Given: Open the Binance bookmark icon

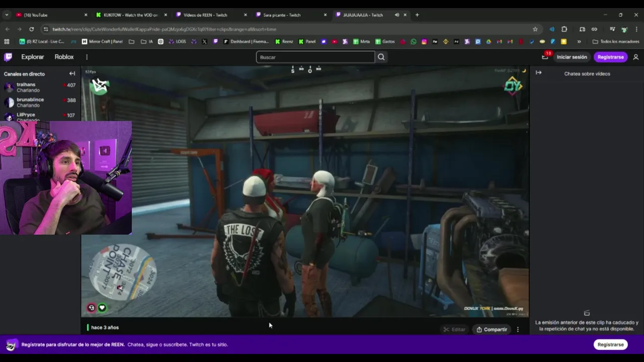Looking at the screenshot, I should (445, 42).
